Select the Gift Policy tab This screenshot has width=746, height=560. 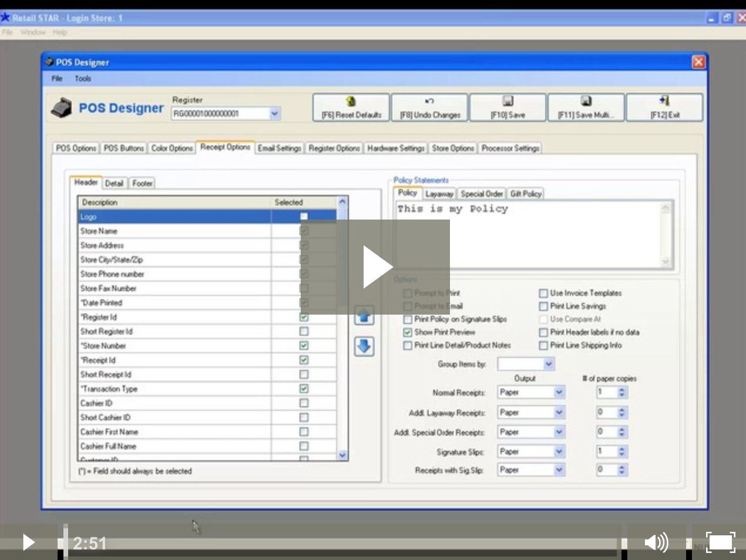click(526, 194)
